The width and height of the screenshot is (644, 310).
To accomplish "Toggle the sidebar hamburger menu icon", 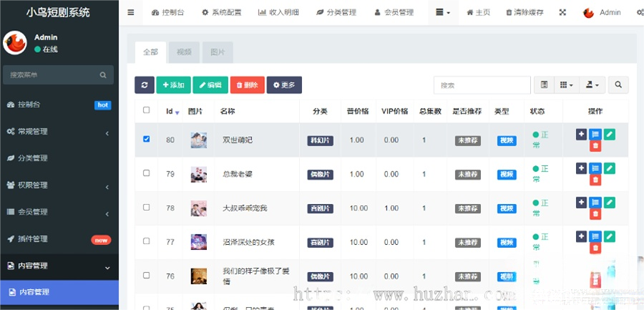I will tap(130, 12).
